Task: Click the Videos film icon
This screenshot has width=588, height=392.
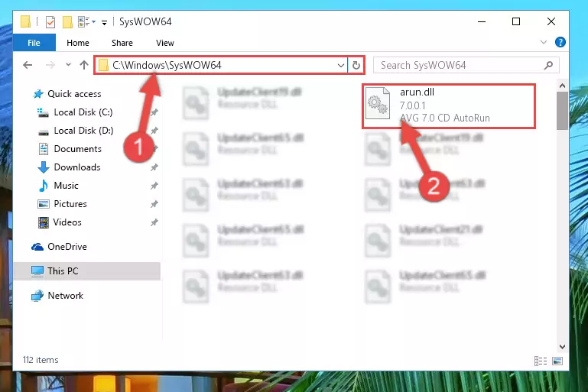Action: (44, 222)
